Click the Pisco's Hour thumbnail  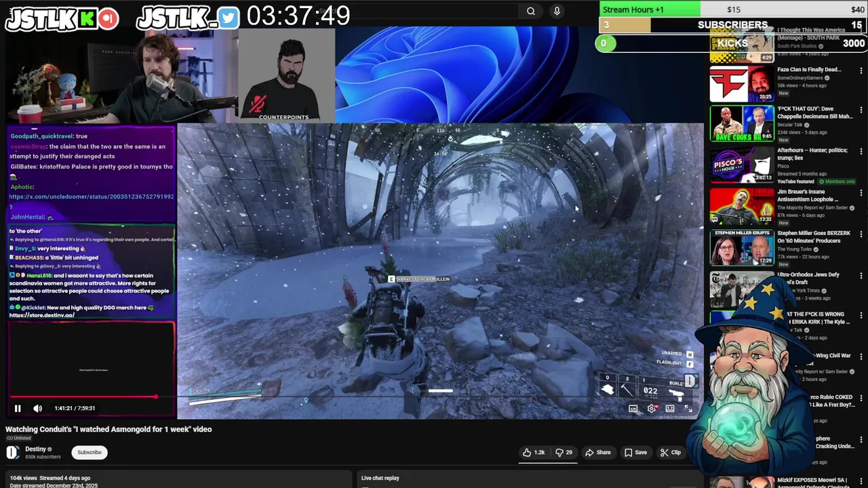(741, 164)
